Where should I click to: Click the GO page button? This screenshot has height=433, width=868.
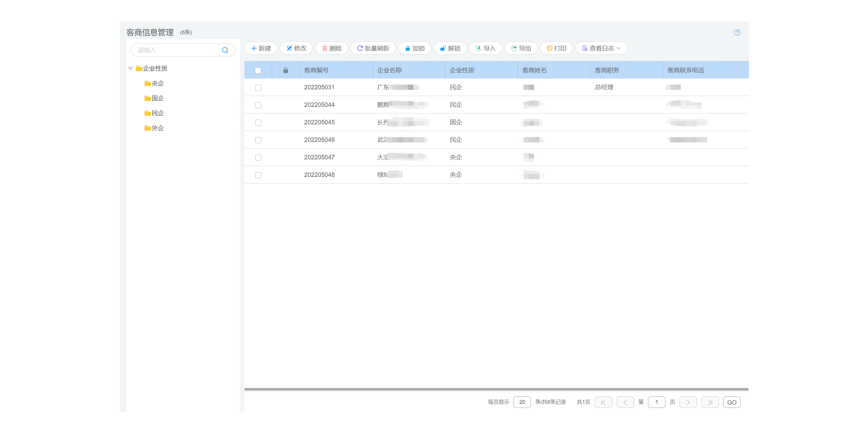pyautogui.click(x=732, y=402)
